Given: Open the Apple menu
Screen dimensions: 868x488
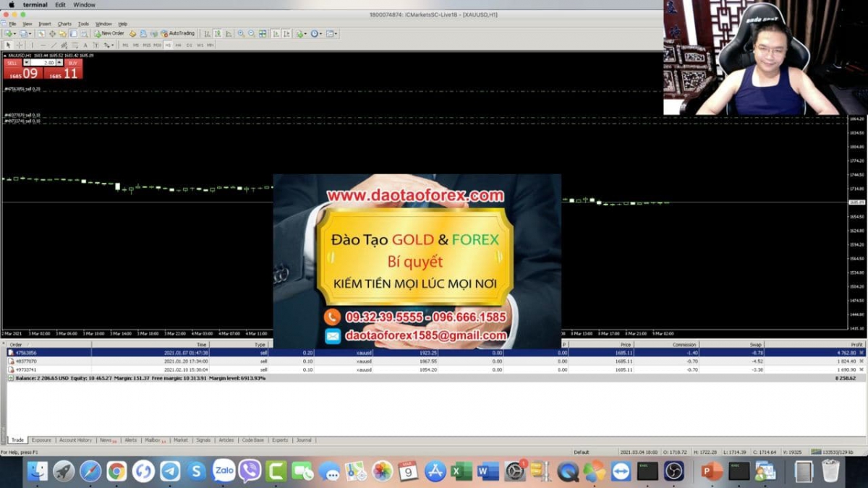Looking at the screenshot, I should 11,4.
